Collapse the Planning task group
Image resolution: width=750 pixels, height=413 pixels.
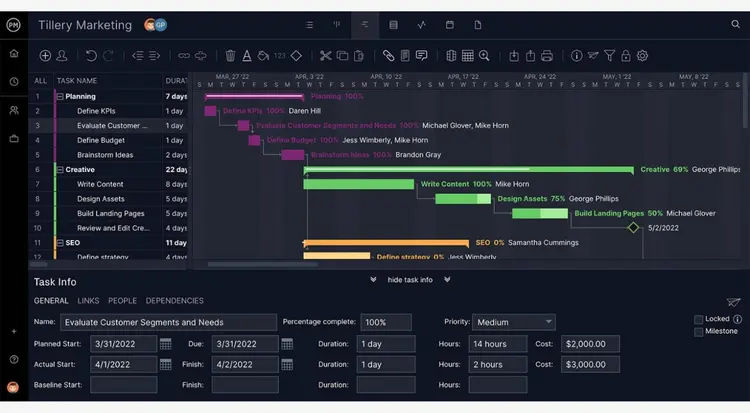pyautogui.click(x=60, y=97)
